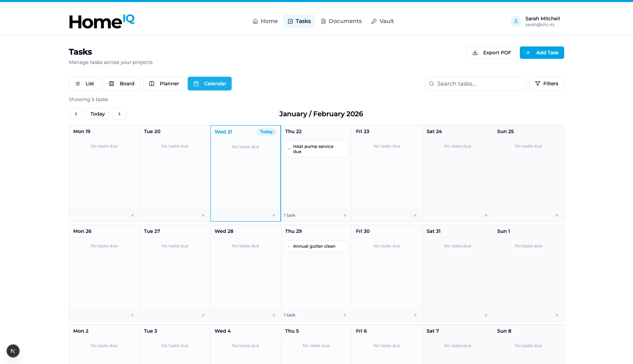Click the plus icon under Sun 25

(557, 215)
